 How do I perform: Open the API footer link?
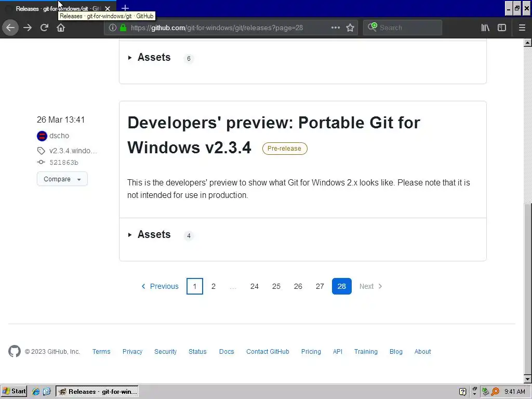[x=337, y=352]
